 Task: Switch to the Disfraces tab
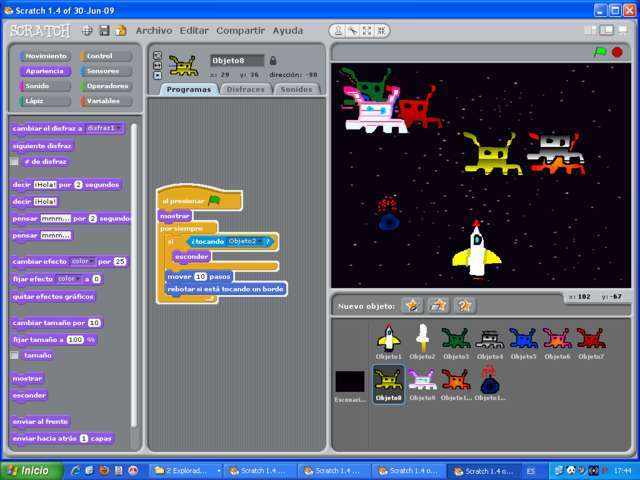tap(246, 89)
